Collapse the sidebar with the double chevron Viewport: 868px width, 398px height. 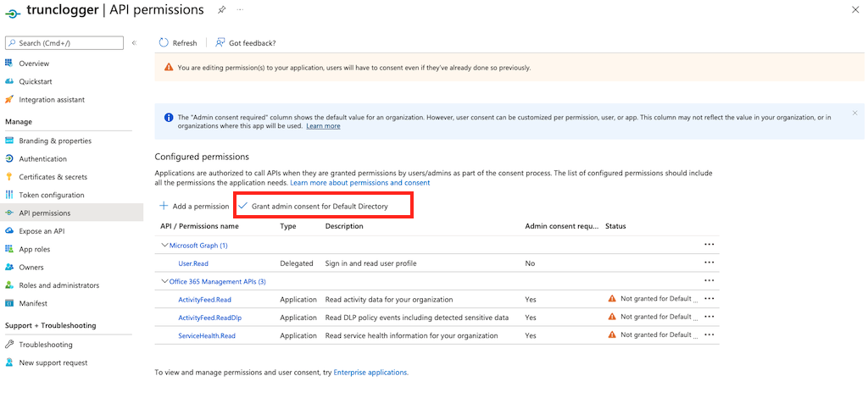point(134,42)
